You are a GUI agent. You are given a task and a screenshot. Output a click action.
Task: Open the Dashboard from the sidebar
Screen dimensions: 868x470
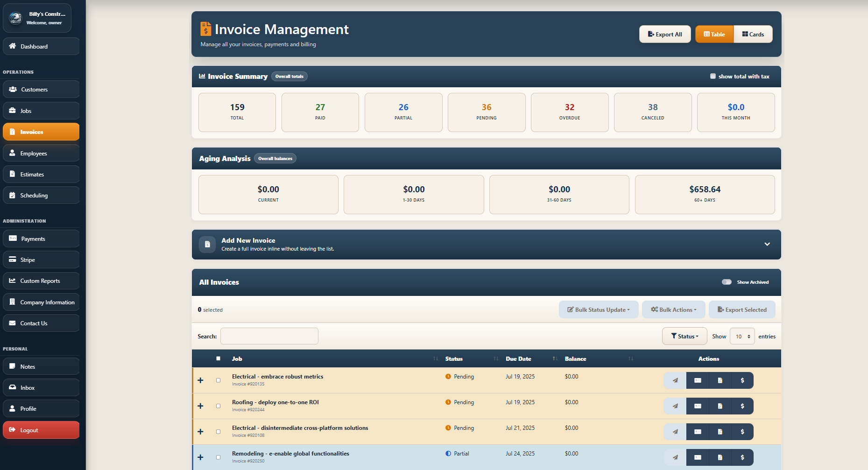[x=41, y=46]
